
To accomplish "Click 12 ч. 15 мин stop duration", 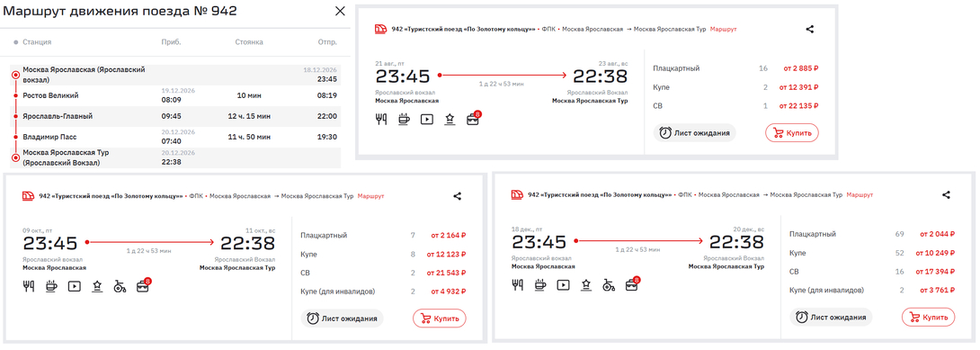I will click(249, 116).
